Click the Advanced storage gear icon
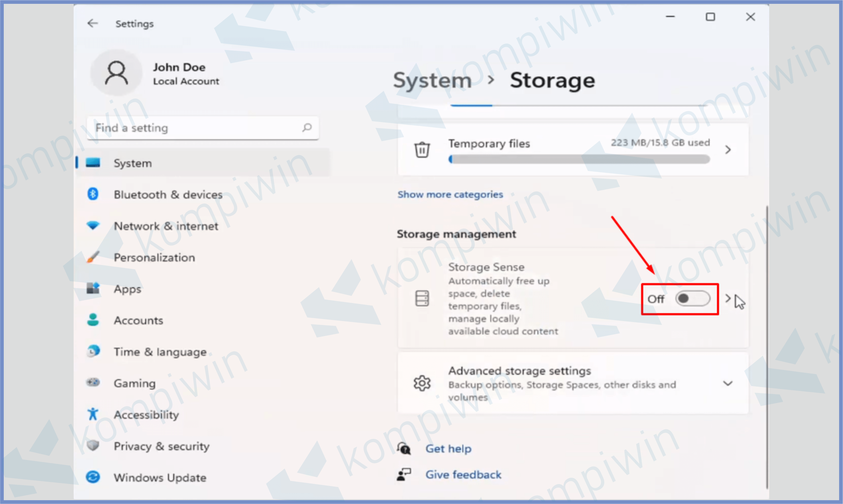The image size is (843, 504). pyautogui.click(x=422, y=383)
